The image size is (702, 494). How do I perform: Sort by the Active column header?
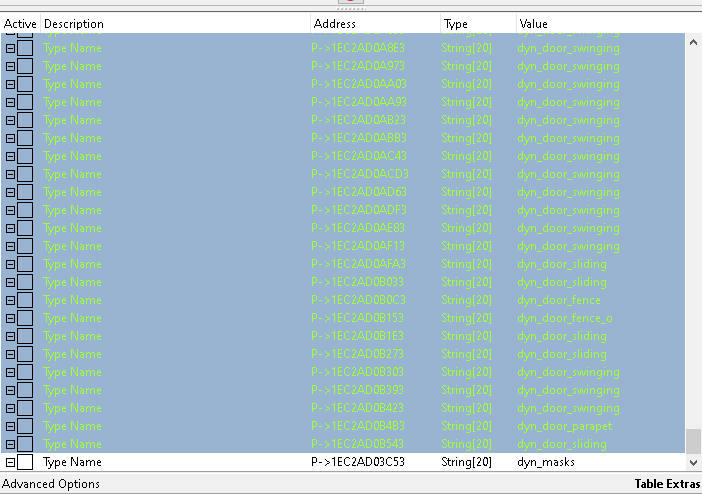click(20, 23)
